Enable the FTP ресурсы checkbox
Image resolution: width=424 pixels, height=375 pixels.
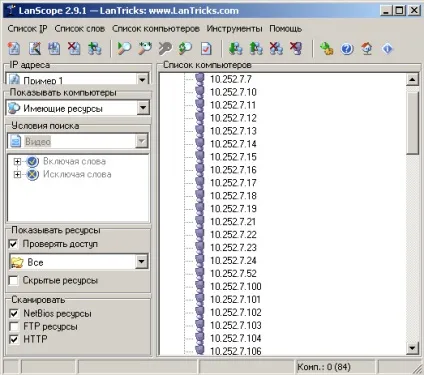pos(14,326)
